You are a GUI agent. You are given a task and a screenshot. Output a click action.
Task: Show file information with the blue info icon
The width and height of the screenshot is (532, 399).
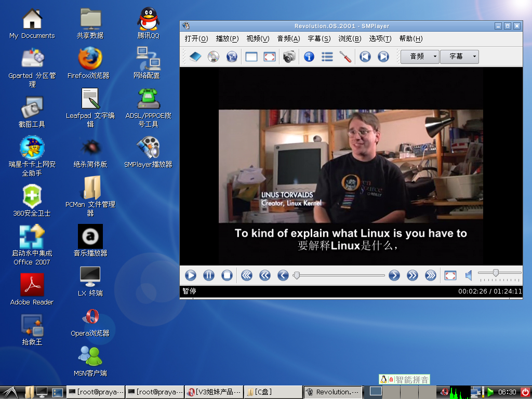309,57
